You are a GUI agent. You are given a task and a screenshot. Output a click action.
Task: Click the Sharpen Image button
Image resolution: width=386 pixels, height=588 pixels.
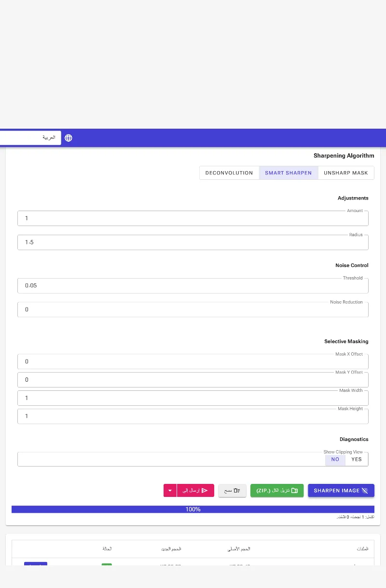[341, 491]
